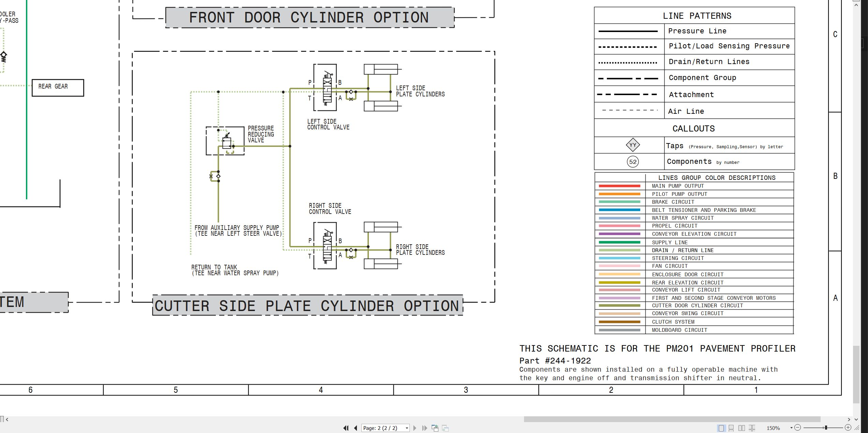
Task: Click the LEFT SIDE CONTROL VALVE label
Action: point(328,124)
